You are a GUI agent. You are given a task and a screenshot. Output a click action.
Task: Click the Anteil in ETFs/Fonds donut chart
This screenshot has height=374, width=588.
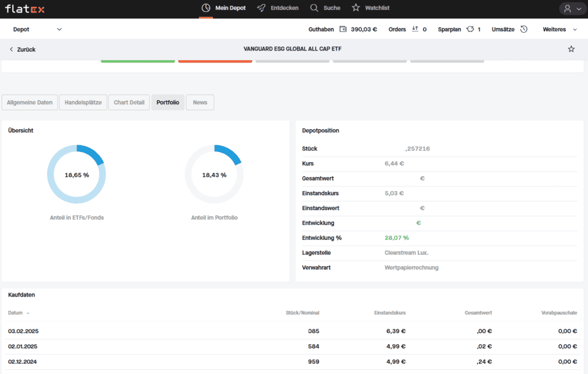point(76,174)
